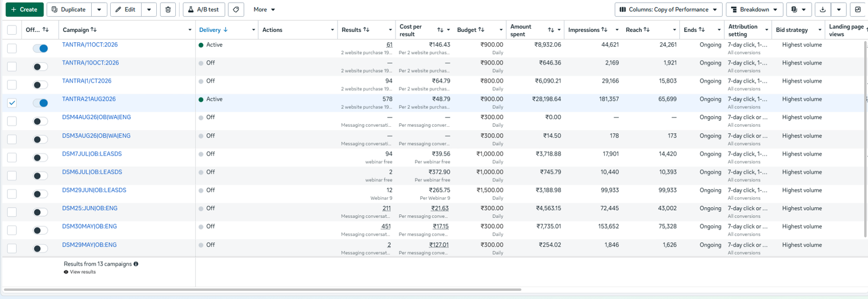The image size is (868, 299).
Task: Click the sort arrows beside Reach header
Action: tap(647, 30)
